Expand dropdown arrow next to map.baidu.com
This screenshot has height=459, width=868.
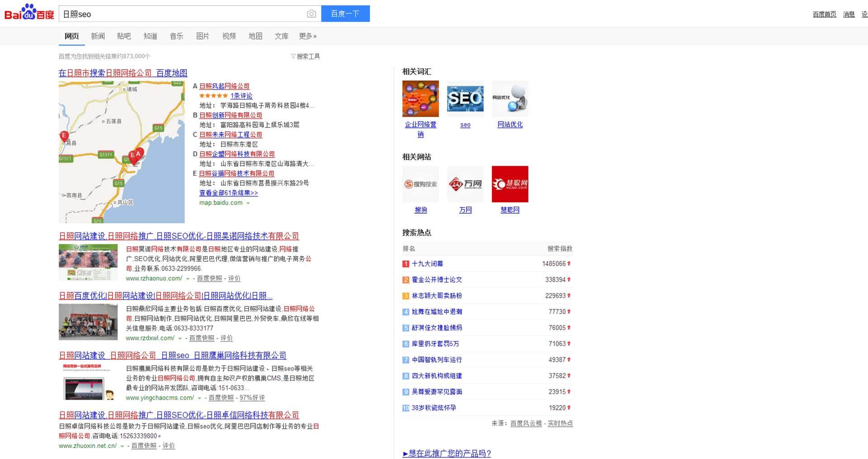click(248, 203)
